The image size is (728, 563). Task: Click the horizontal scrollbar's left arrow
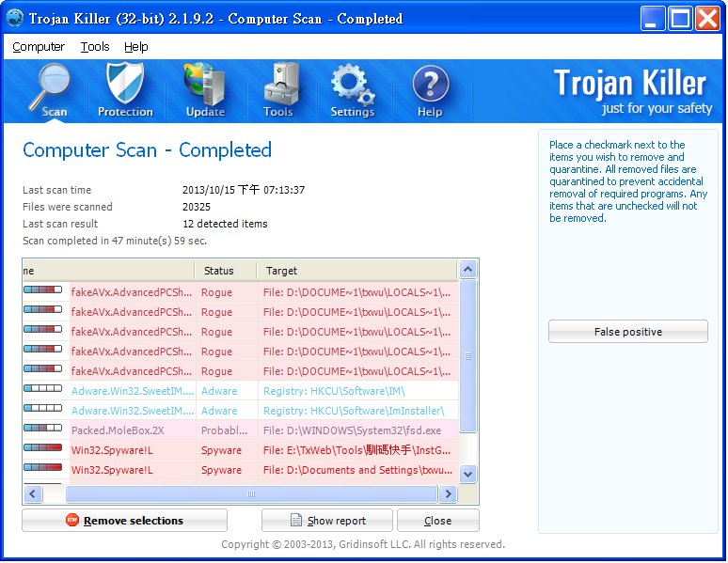33,493
